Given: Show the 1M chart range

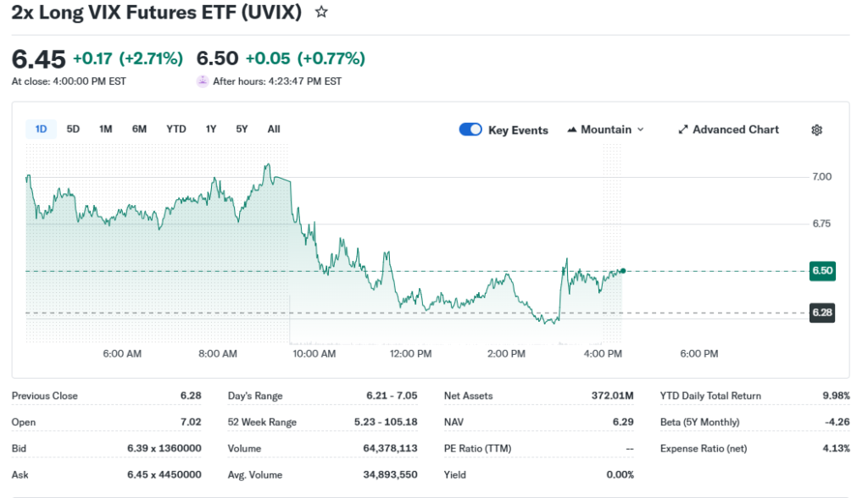Looking at the screenshot, I should click(x=106, y=129).
